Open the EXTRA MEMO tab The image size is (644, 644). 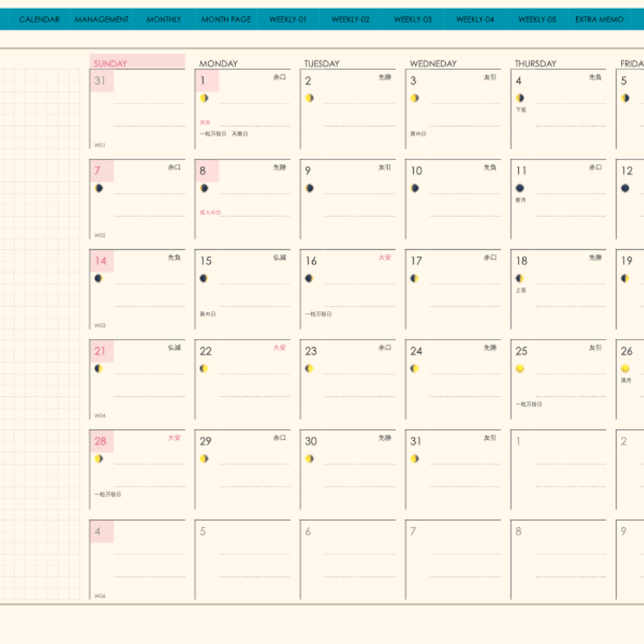[599, 20]
